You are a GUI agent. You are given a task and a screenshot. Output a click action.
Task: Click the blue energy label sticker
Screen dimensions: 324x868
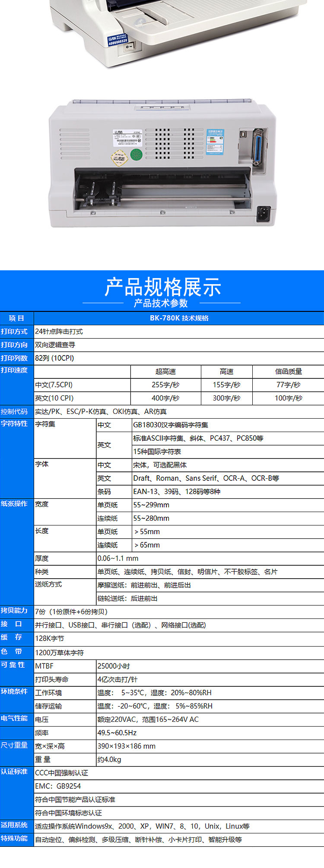[x=215, y=141]
